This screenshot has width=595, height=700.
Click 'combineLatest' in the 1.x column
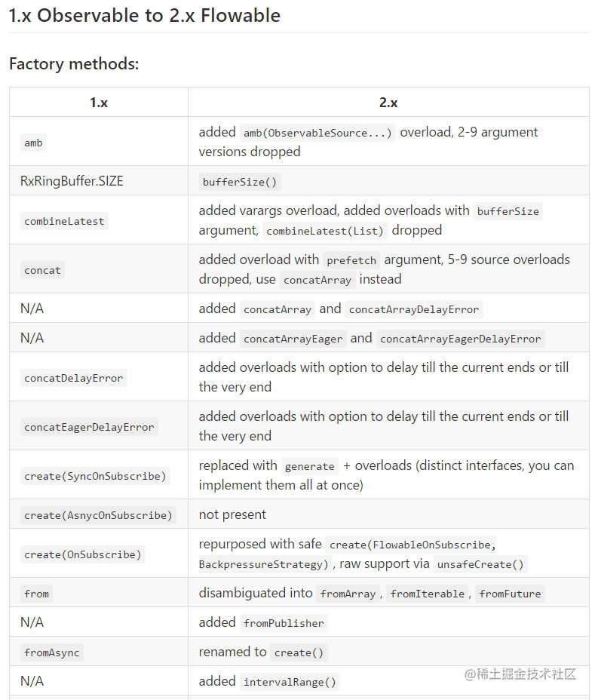pos(64,222)
